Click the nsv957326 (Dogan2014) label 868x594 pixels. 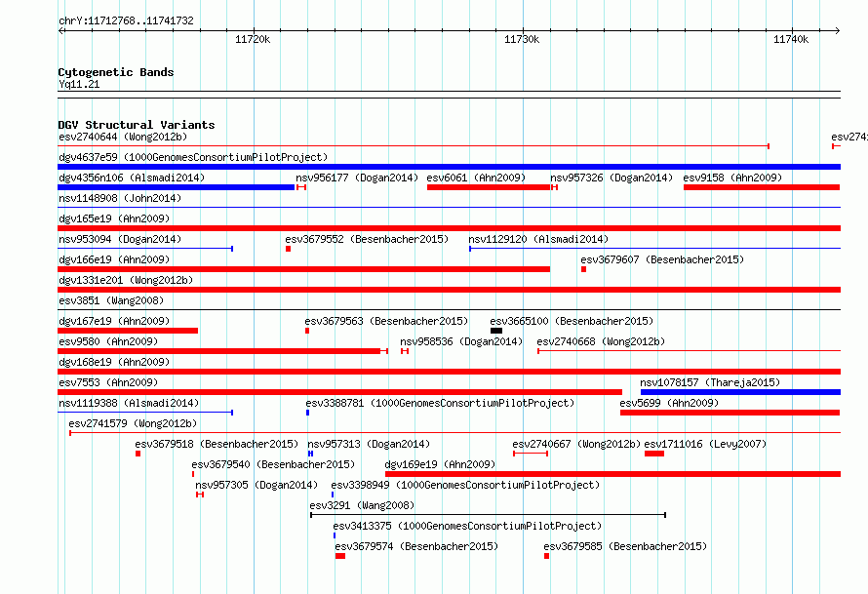[x=612, y=178]
